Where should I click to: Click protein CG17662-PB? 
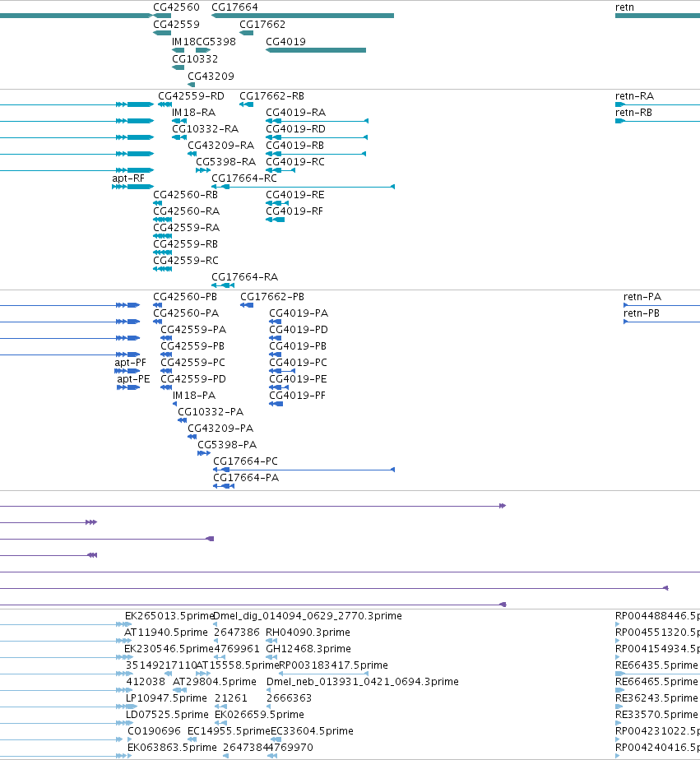click(272, 297)
